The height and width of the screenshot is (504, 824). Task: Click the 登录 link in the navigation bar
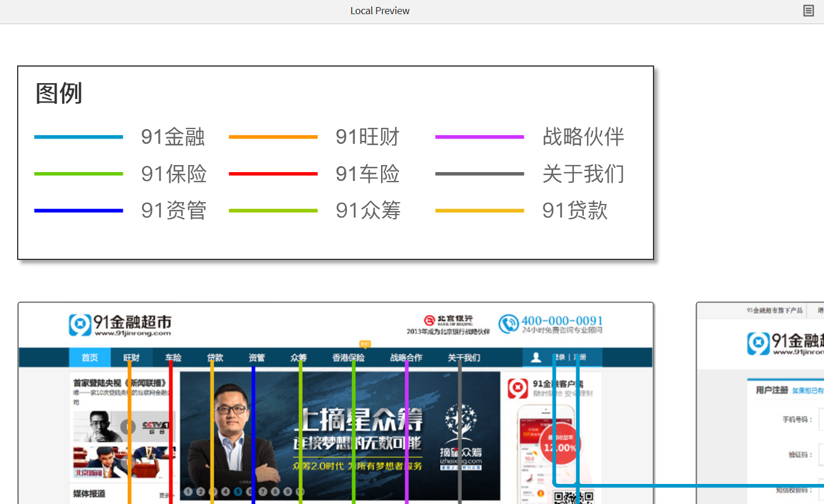pyautogui.click(x=559, y=357)
